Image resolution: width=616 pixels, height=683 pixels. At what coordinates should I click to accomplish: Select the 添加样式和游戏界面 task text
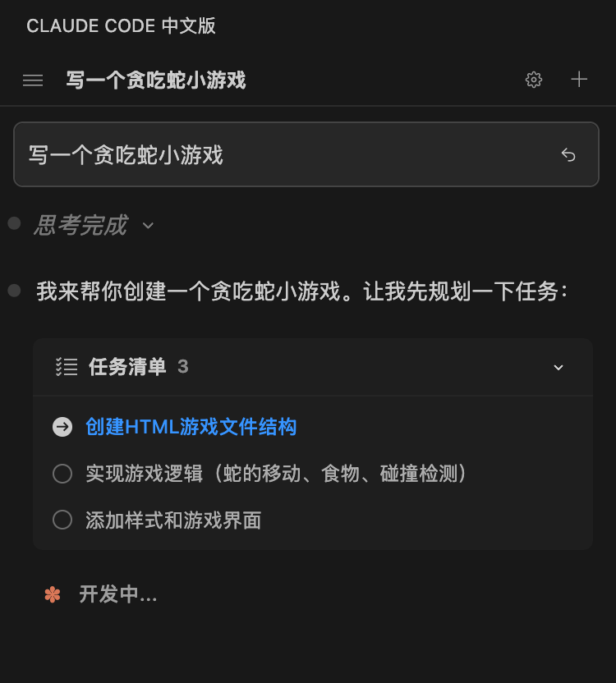pyautogui.click(x=173, y=520)
